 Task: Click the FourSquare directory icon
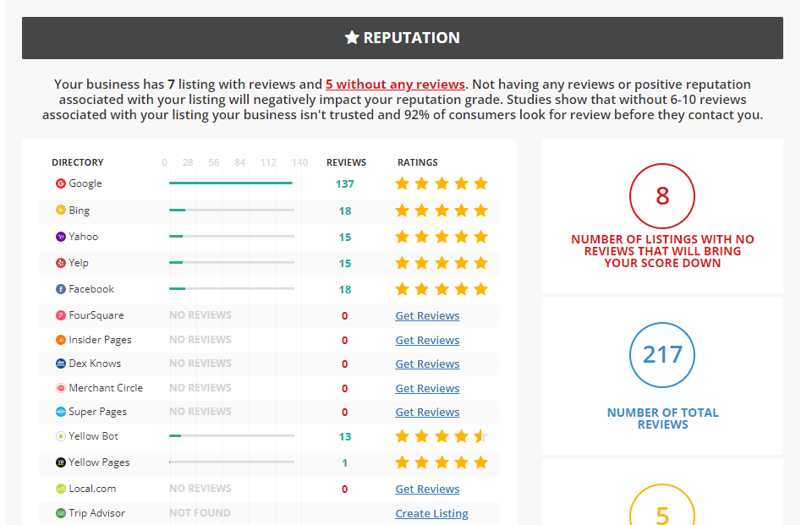[x=61, y=315]
